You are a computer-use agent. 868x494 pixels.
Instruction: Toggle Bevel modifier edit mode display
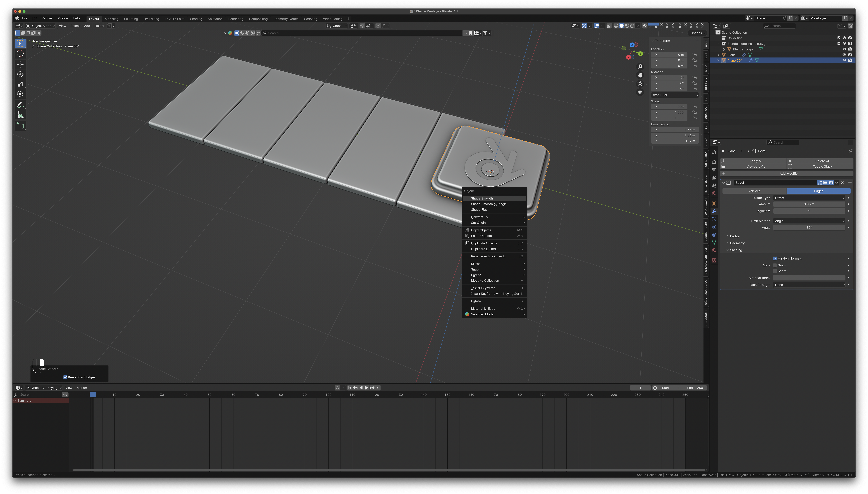(820, 183)
